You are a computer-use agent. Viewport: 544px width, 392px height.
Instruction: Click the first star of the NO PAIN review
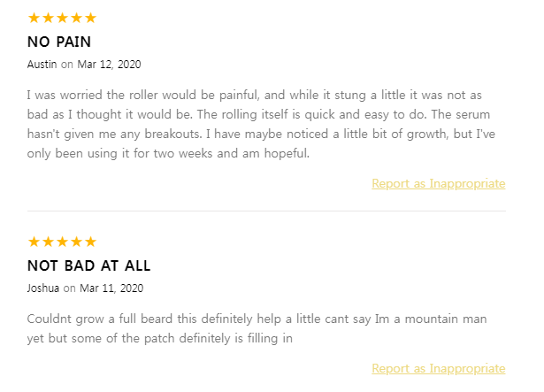34,18
